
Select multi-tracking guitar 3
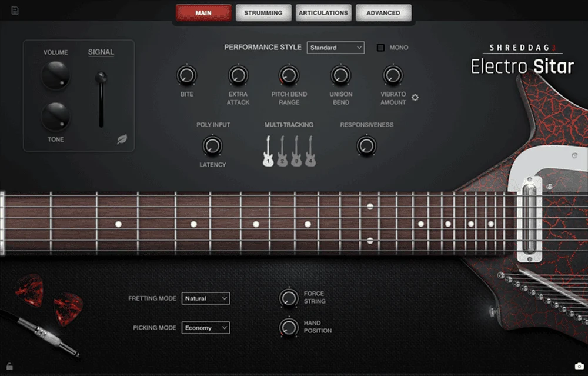296,151
